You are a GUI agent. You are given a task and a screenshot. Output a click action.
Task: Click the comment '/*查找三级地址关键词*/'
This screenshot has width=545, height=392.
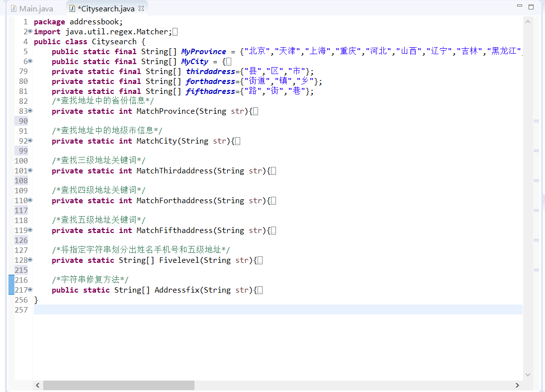point(99,160)
